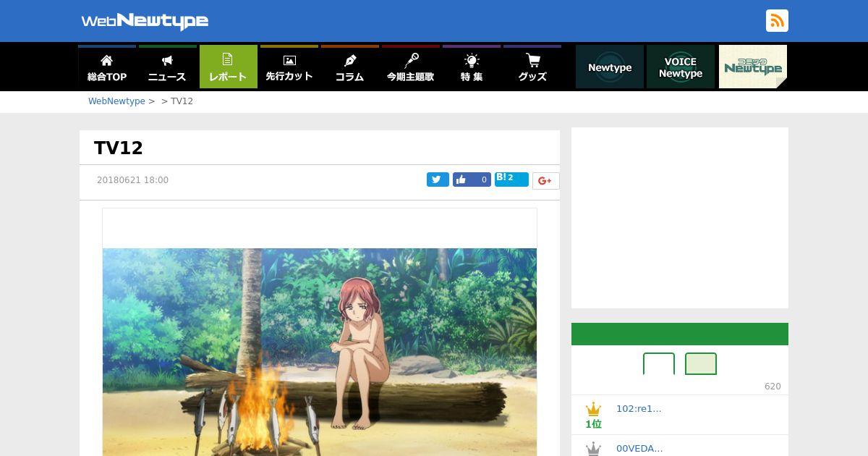Click the コミック Newtype banner

753,67
